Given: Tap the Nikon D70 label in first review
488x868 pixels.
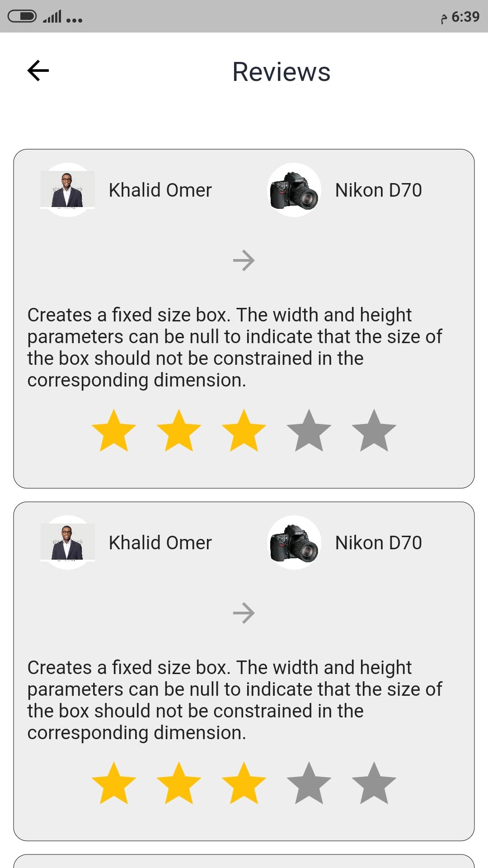Looking at the screenshot, I should (x=379, y=190).
